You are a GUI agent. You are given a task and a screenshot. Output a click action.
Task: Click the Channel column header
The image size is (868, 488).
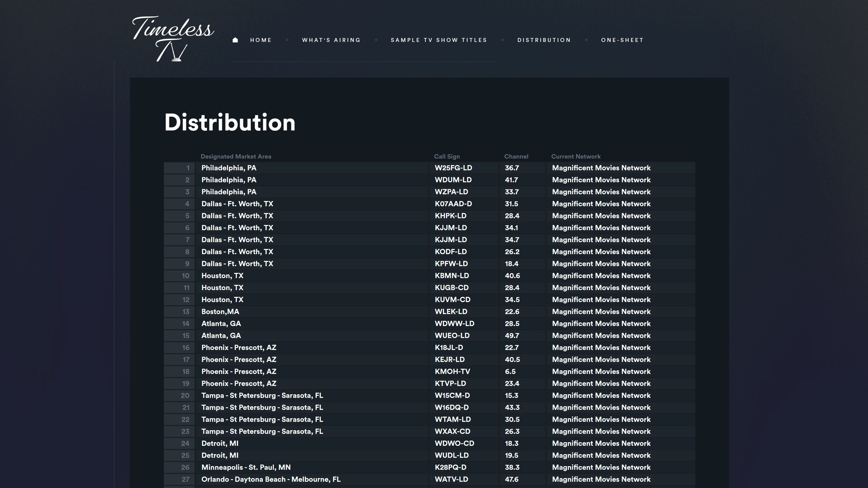pos(516,157)
